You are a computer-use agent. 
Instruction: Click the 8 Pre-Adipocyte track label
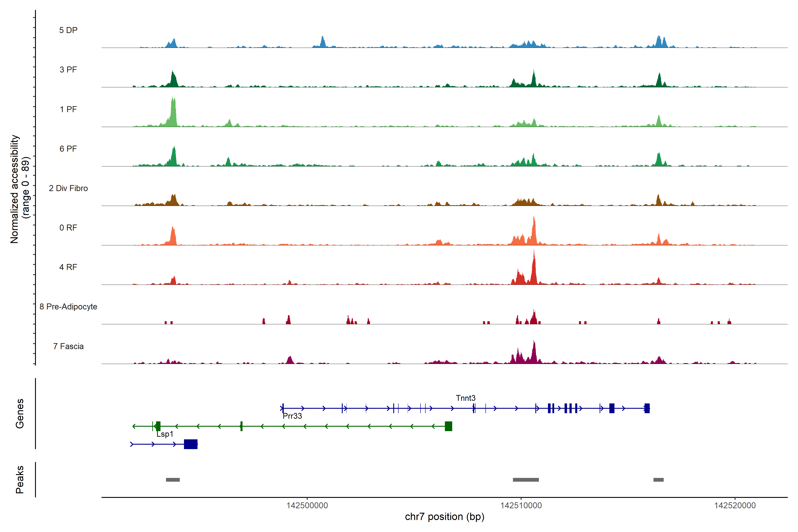click(x=68, y=307)
